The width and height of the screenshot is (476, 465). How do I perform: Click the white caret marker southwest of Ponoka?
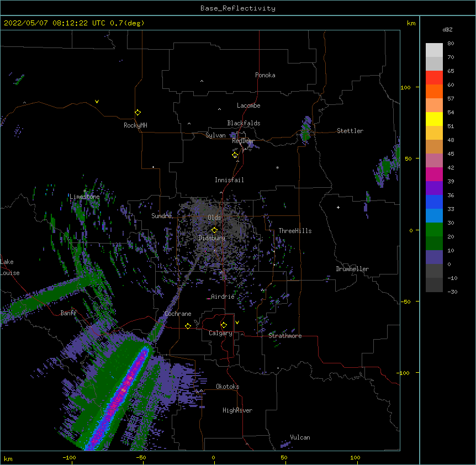click(x=202, y=81)
